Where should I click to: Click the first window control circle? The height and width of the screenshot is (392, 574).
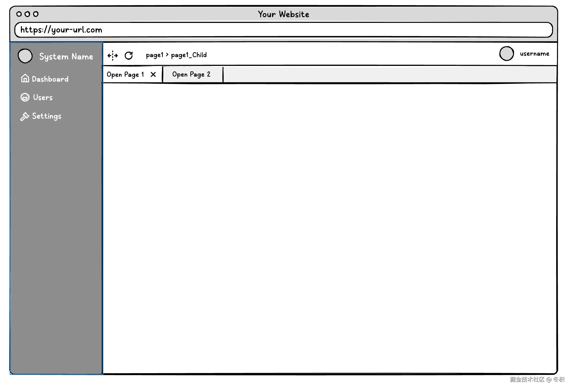[x=19, y=14]
